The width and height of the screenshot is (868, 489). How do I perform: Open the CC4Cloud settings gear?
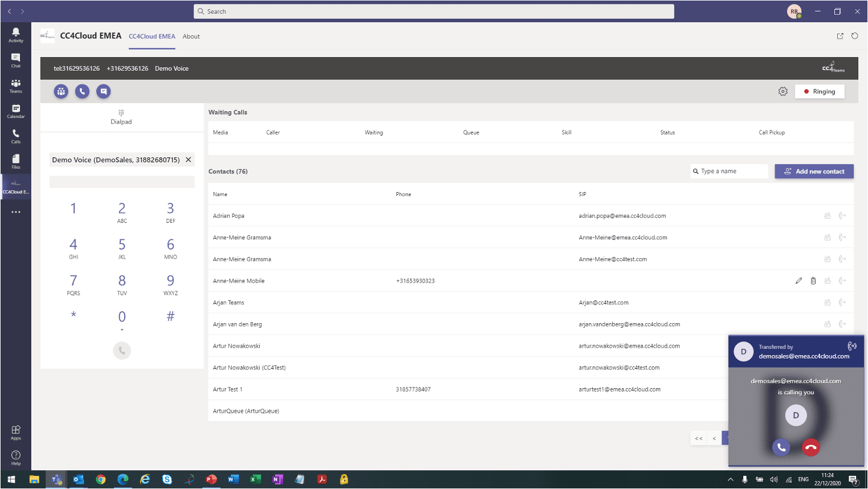783,91
